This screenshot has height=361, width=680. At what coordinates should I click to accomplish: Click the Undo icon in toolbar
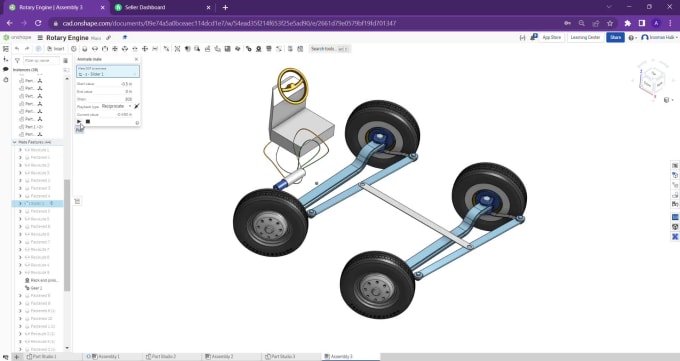pos(17,49)
